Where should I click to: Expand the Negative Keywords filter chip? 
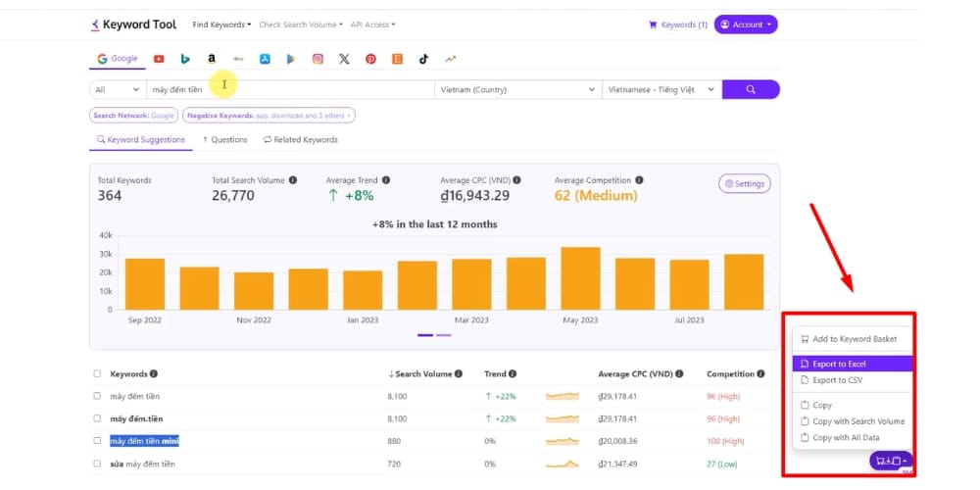(269, 116)
